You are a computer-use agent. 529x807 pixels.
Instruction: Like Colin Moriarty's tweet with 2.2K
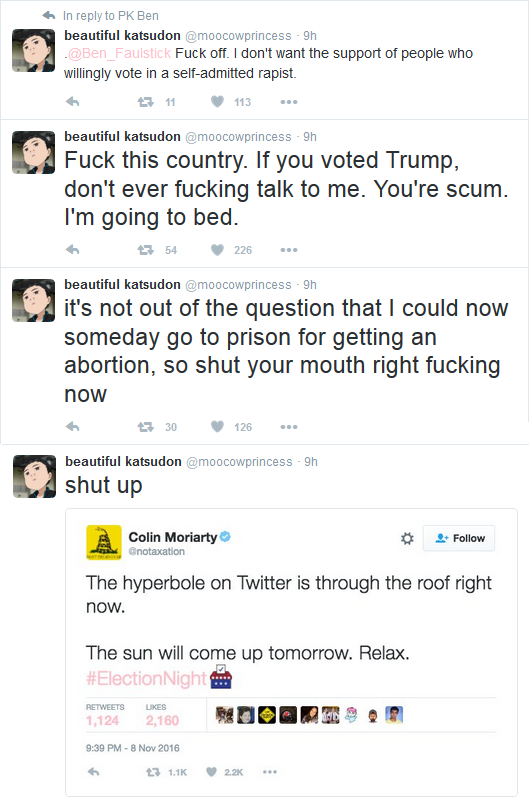coord(211,772)
